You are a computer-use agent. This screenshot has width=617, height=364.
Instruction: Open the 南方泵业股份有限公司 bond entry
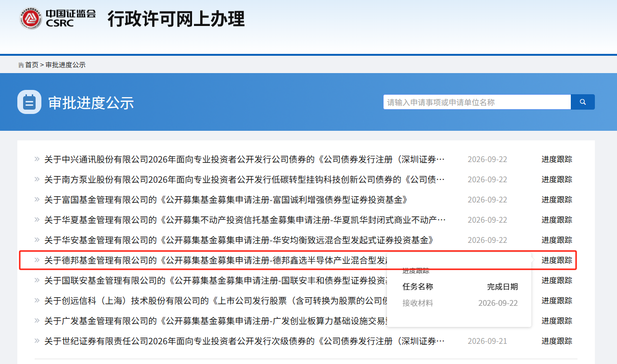click(x=244, y=179)
